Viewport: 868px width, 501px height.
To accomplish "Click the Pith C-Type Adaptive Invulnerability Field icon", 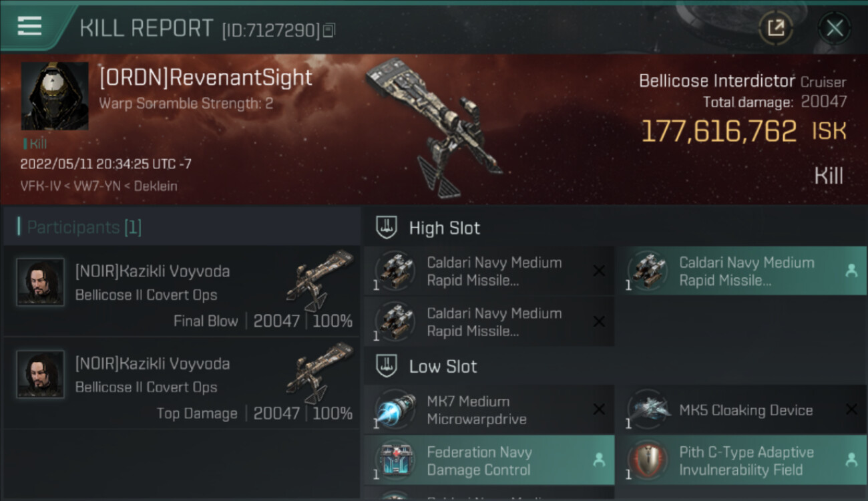I will pos(648,460).
